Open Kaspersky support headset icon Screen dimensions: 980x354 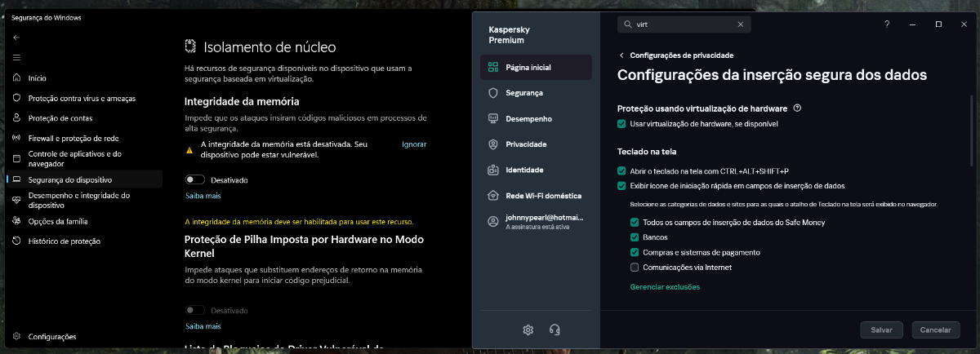pyautogui.click(x=555, y=330)
